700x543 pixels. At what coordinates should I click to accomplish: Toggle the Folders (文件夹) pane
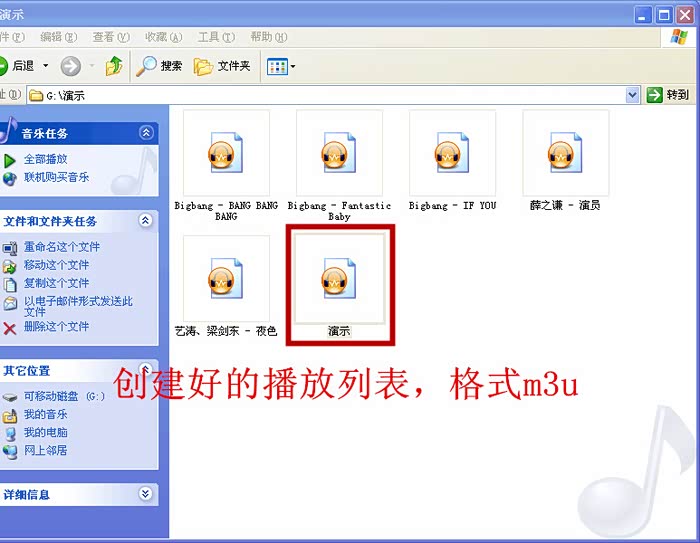click(222, 67)
